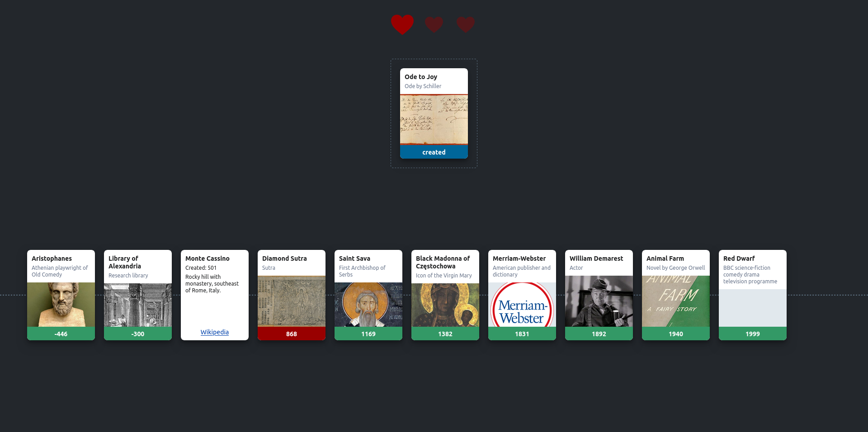868x432 pixels.
Task: Click the Library of Alexandria card image
Action: 138,305
